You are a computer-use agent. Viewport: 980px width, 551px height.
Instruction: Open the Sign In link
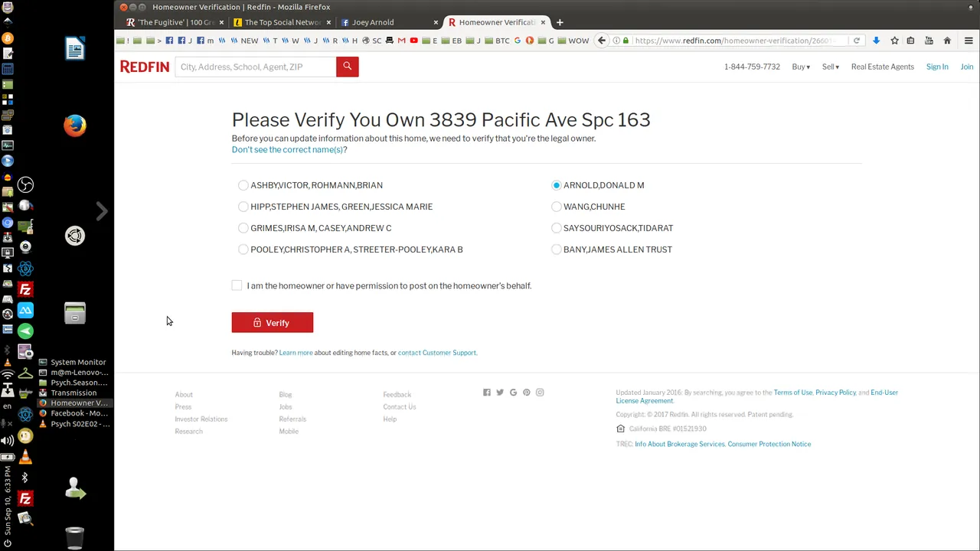click(x=937, y=67)
